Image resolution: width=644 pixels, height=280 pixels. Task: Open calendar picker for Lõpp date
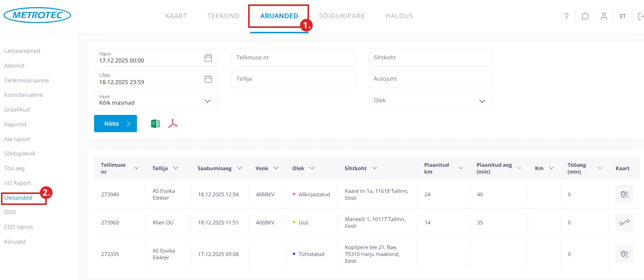tap(208, 79)
